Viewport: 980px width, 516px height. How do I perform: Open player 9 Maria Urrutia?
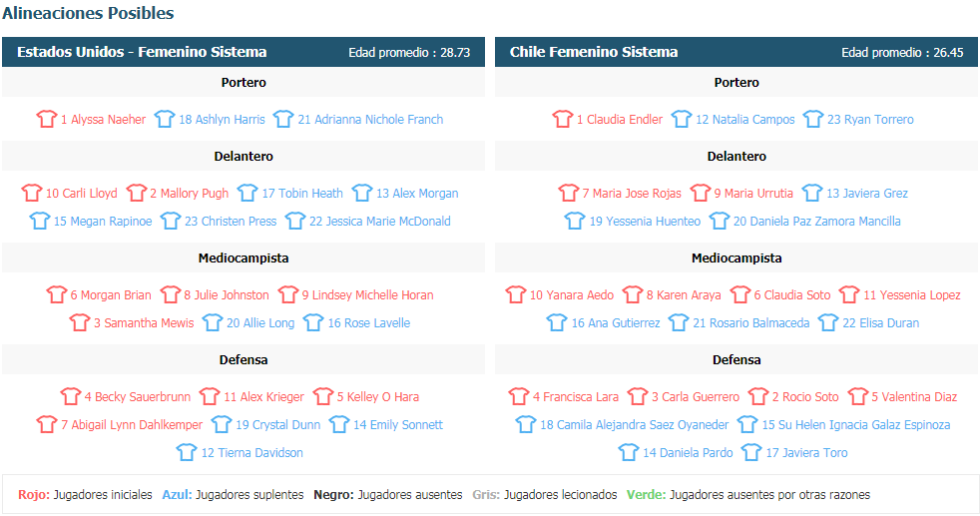point(753,193)
